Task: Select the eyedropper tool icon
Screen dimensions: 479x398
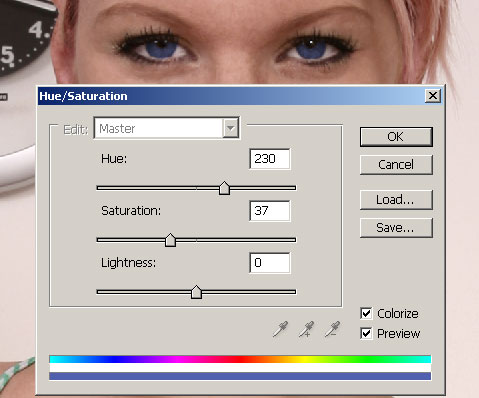Action: coord(280,329)
